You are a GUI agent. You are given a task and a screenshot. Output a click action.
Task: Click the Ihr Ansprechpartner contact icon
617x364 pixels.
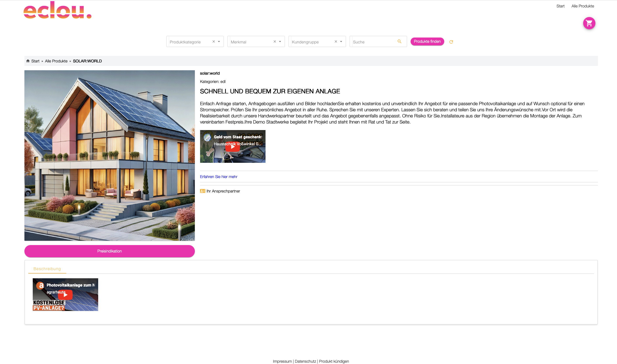[202, 191]
